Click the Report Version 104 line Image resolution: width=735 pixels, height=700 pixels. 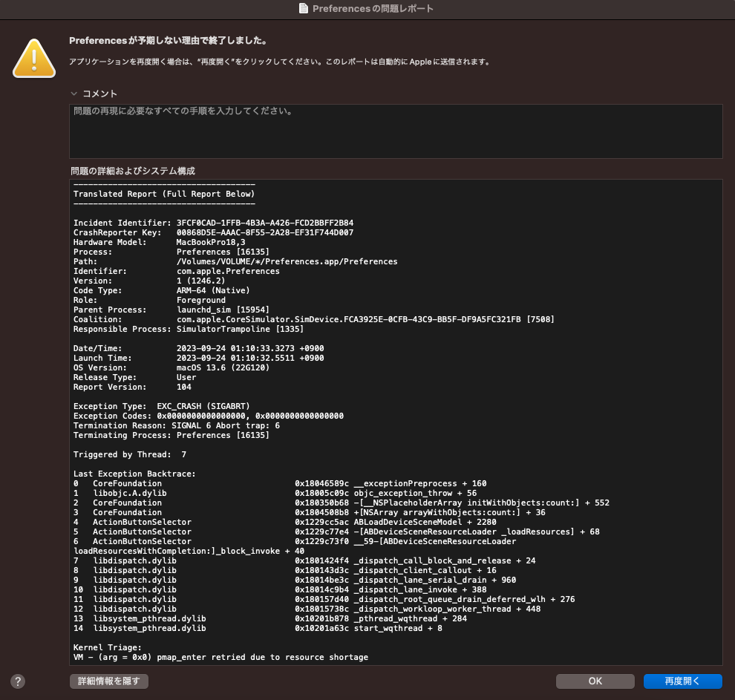pyautogui.click(x=132, y=387)
